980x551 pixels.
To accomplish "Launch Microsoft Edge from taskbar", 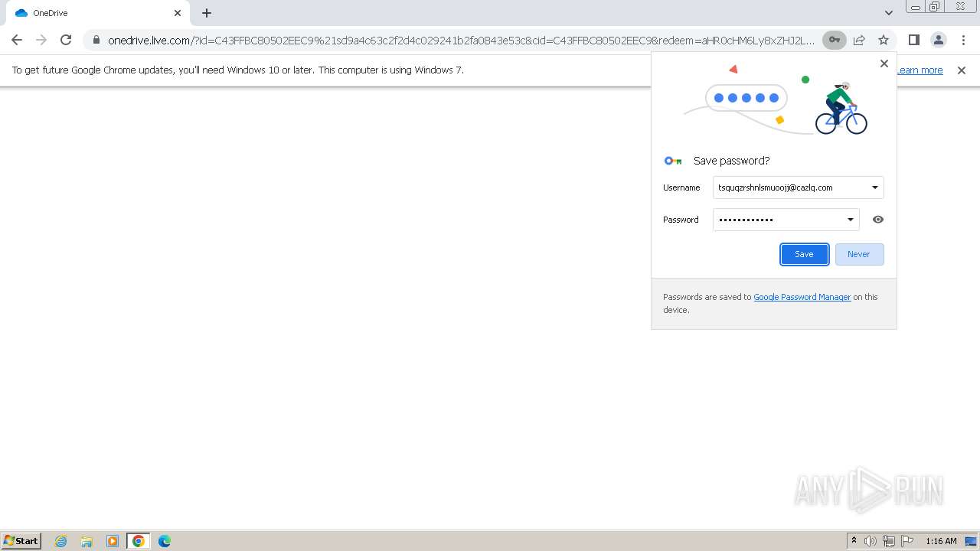I will [165, 541].
